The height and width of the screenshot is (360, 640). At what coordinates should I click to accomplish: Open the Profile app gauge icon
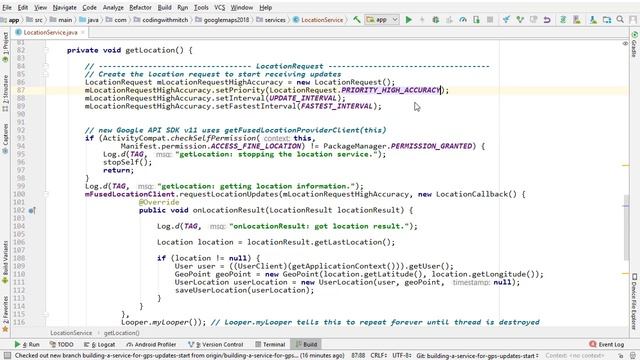tap(463, 19)
